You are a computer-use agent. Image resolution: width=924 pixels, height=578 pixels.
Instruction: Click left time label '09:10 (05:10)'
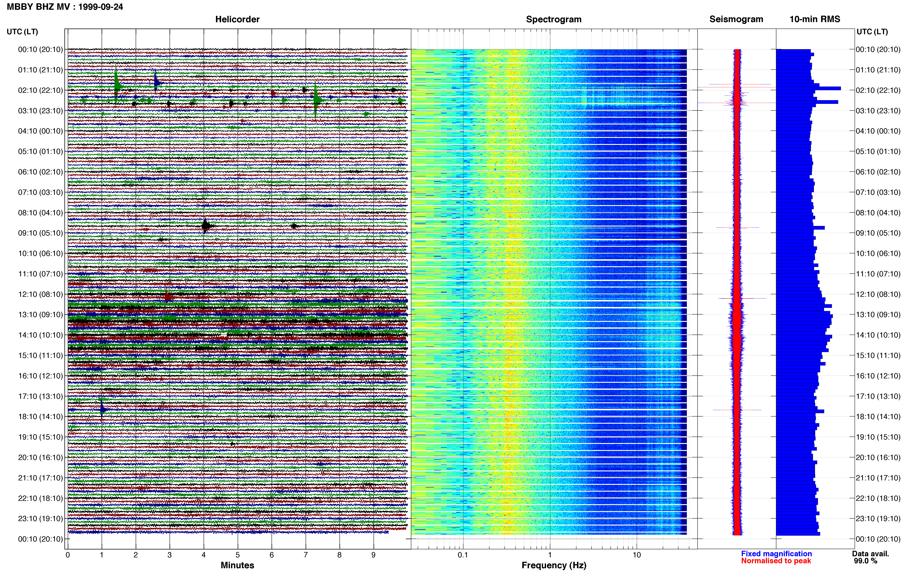click(41, 233)
